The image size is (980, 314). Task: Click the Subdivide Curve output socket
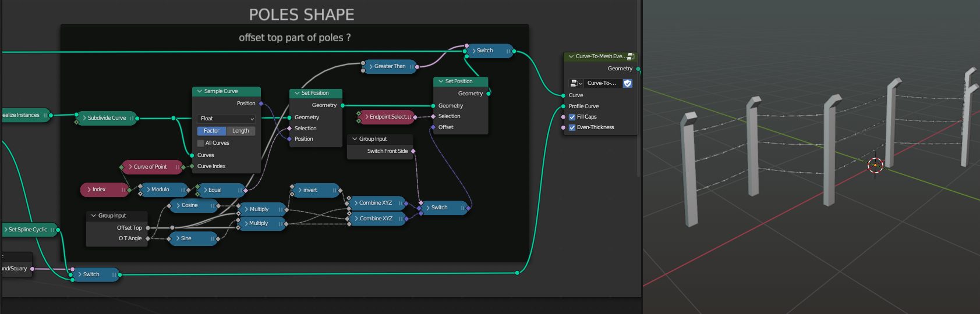point(137,118)
